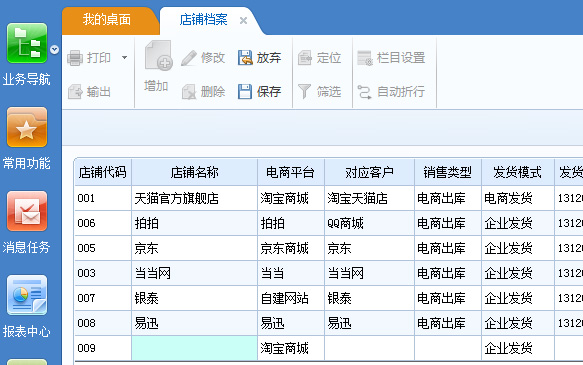Image resolution: width=583 pixels, height=365 pixels.
Task: Click the 淘宝天猫店 customer cell
Action: (370, 198)
